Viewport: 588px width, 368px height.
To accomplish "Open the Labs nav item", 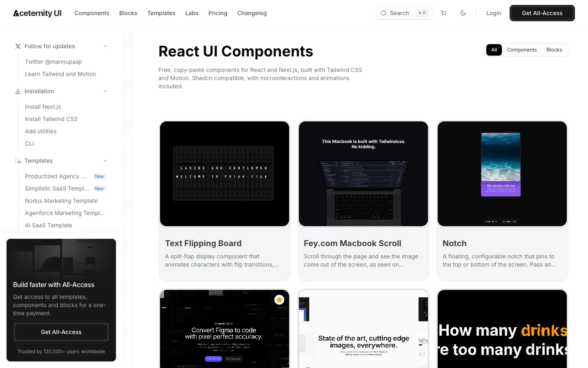I will (192, 13).
